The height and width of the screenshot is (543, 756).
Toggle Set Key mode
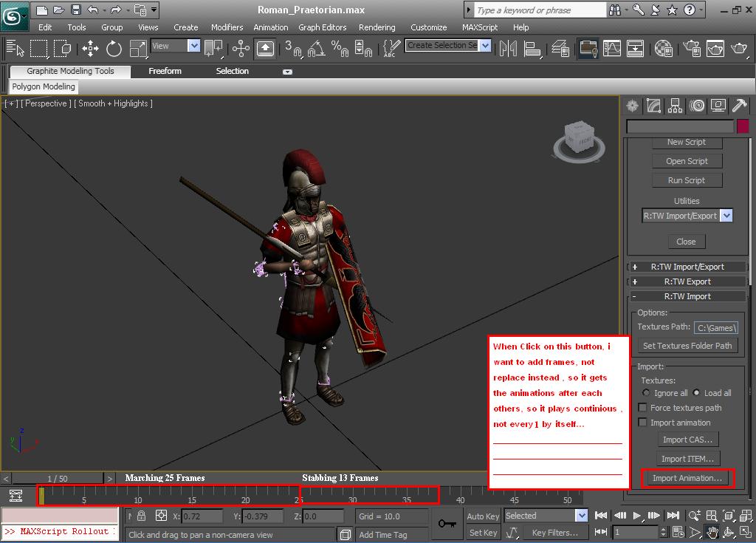(483, 533)
